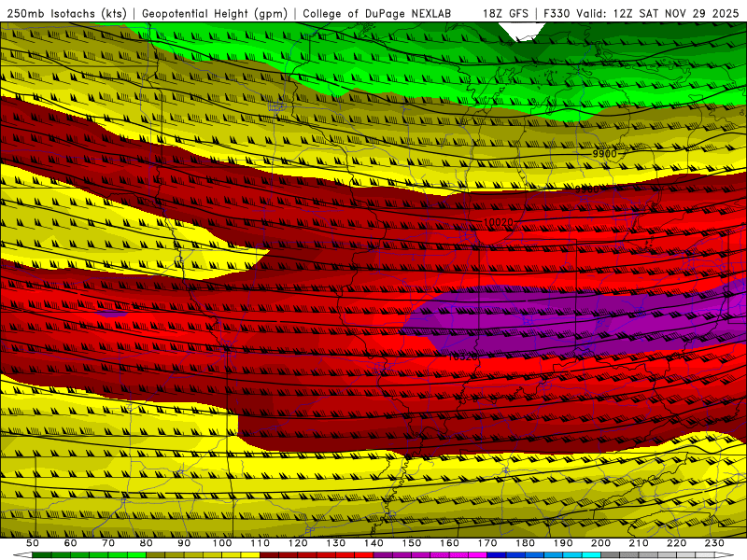This screenshot has height=560, width=747.
Task: Click the 9900 height contour label
Action: click(x=604, y=153)
